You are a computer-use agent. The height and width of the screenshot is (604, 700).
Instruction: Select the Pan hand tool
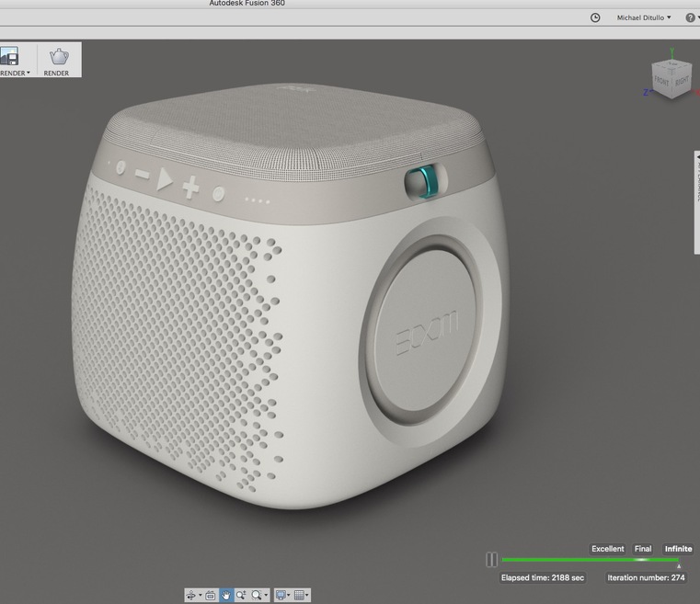pyautogui.click(x=226, y=595)
